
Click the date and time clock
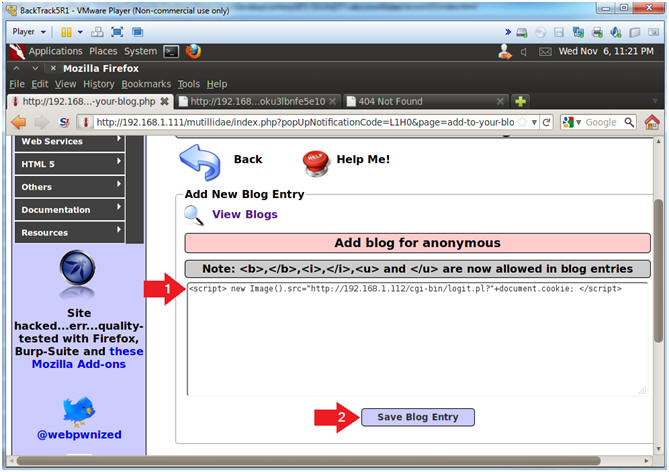coord(606,51)
